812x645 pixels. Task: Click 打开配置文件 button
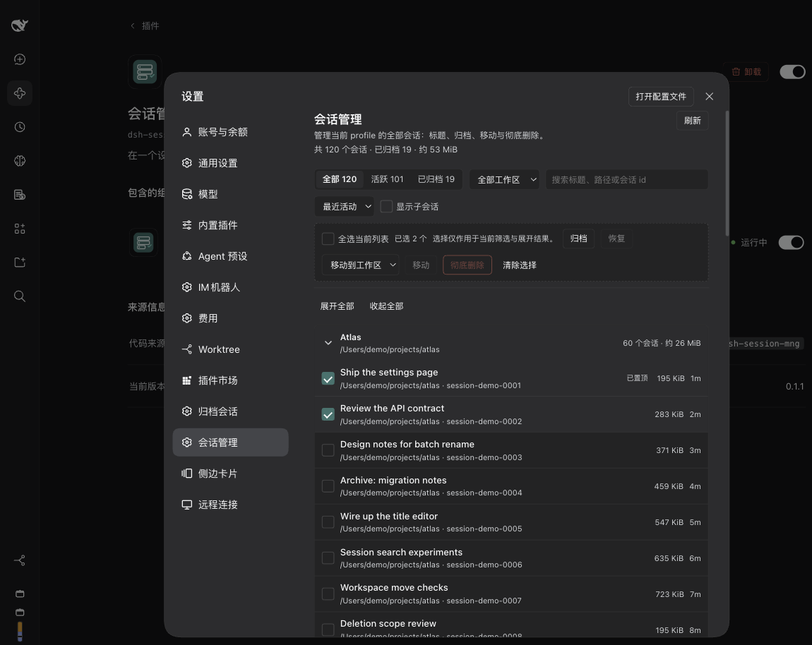coord(661,97)
